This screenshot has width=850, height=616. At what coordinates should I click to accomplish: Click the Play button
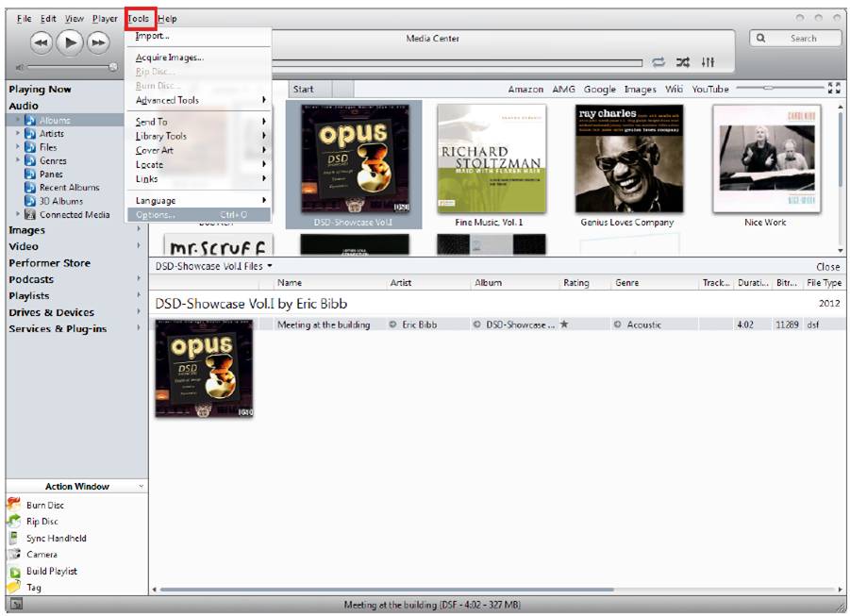coord(70,42)
